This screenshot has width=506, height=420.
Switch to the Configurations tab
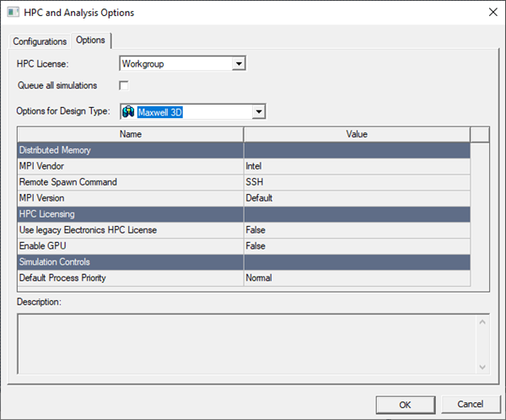click(x=40, y=41)
